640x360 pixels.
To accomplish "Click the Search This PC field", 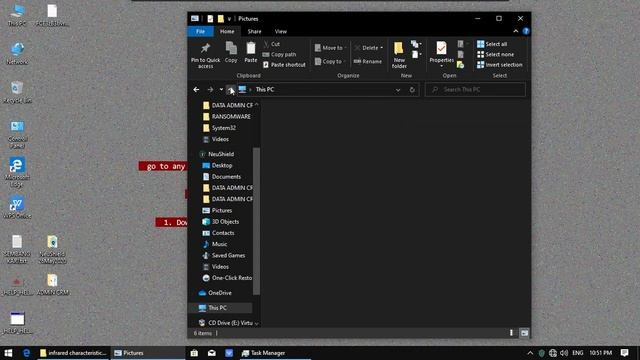I will 476,89.
